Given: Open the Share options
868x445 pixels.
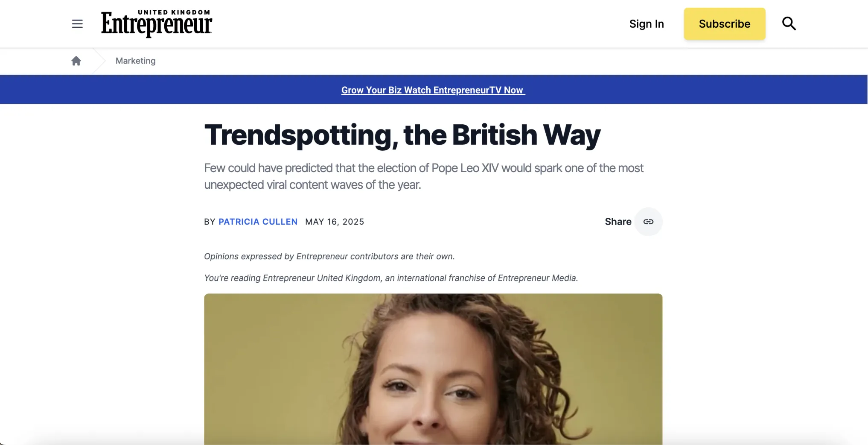Looking at the screenshot, I should 618,222.
